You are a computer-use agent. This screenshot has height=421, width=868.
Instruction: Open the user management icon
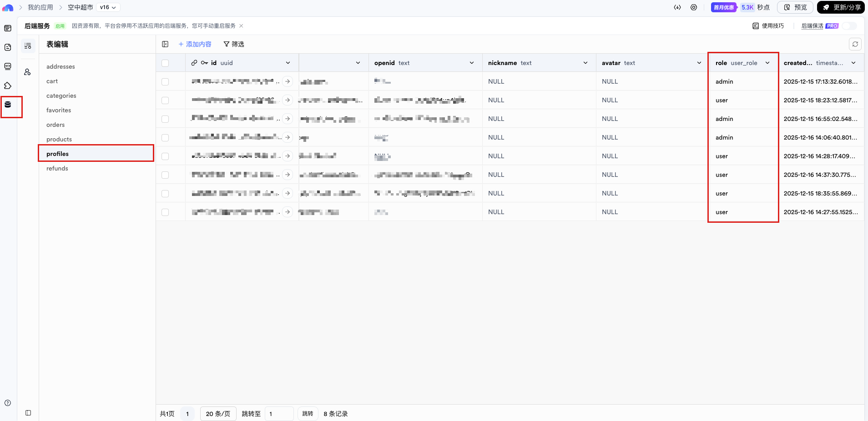28,72
